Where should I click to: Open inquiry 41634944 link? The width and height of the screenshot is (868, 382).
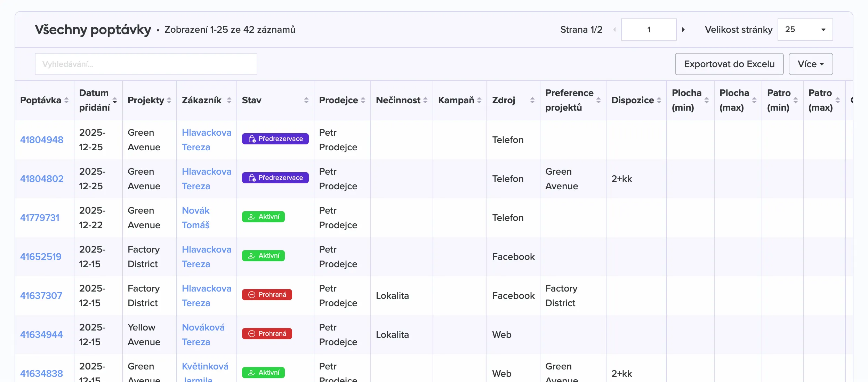pos(41,335)
